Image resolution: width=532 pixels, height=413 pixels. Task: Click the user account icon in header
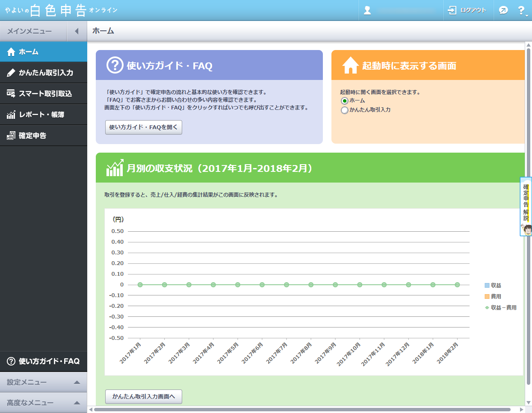click(367, 10)
